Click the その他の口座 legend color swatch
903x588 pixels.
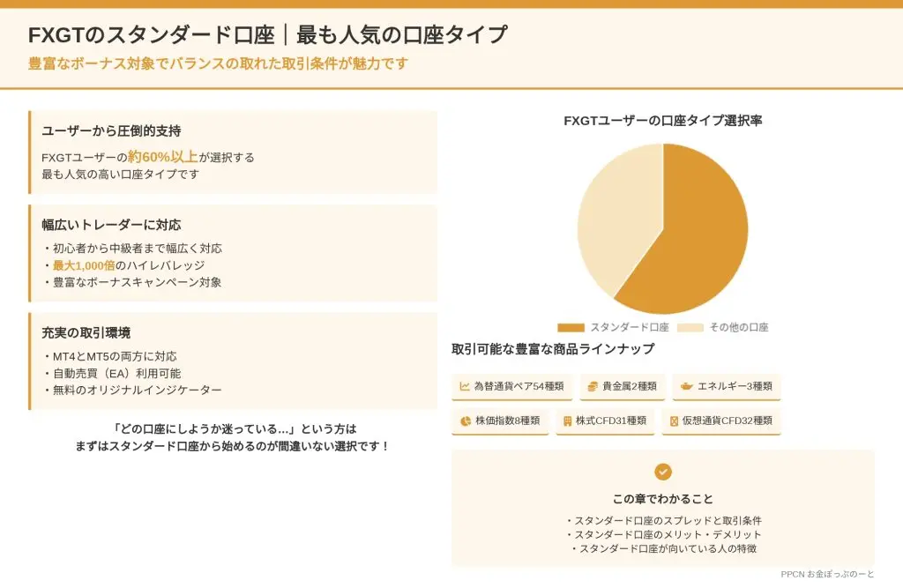(x=690, y=327)
